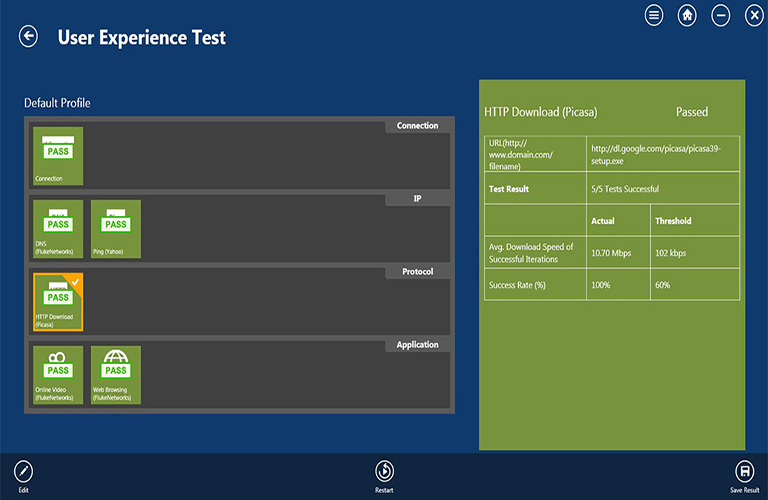
Task: Select the Connection test tile
Action: point(58,155)
